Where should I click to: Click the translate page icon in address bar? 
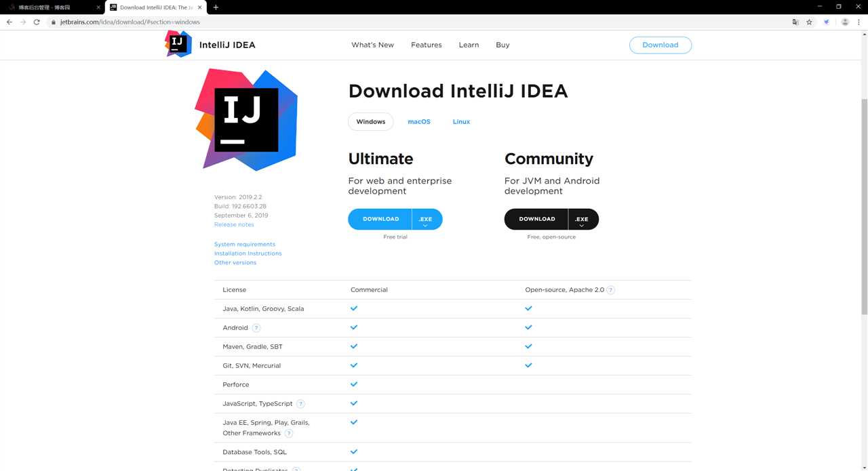(795, 22)
